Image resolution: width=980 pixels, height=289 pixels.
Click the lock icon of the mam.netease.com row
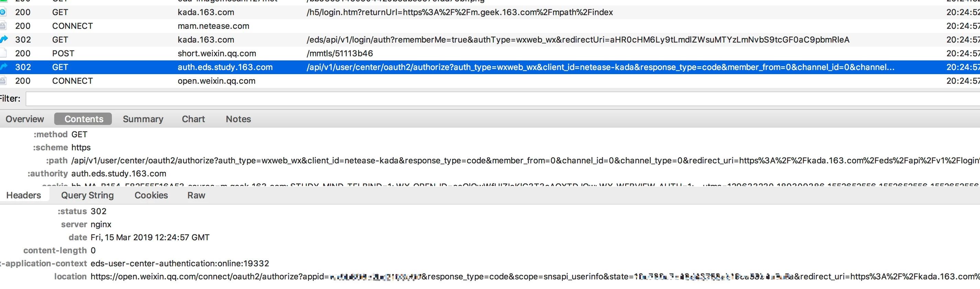3,26
